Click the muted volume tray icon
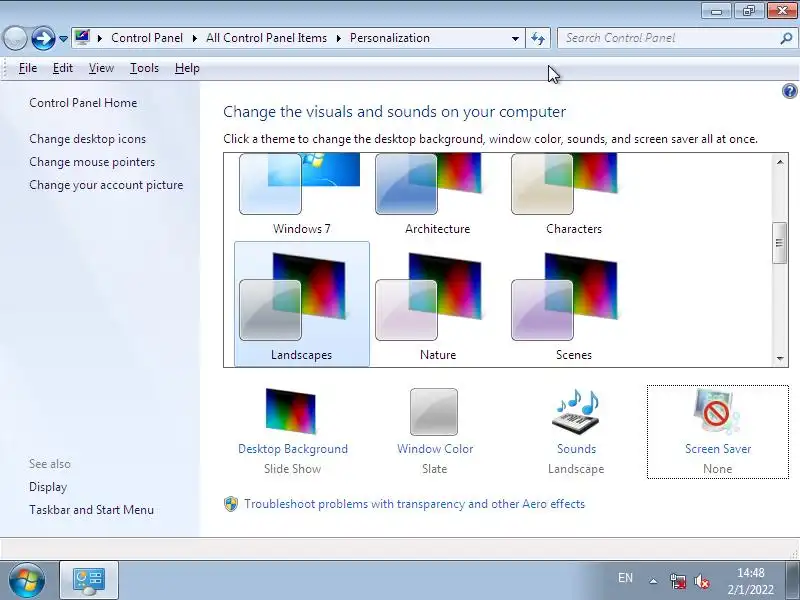This screenshot has width=800, height=600. pos(702,581)
